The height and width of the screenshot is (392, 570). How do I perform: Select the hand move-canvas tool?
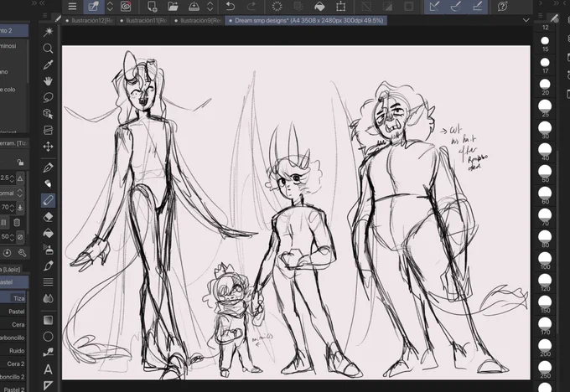point(48,81)
